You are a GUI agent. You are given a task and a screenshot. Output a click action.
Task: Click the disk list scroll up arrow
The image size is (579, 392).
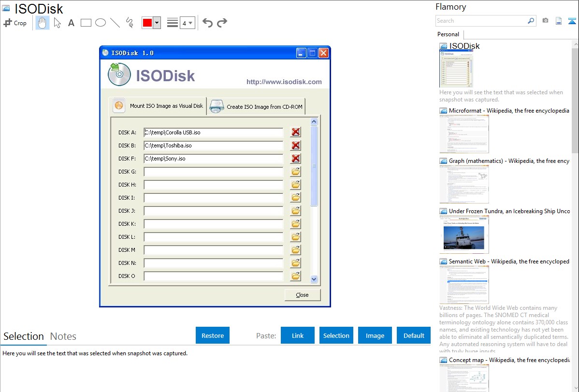[314, 121]
